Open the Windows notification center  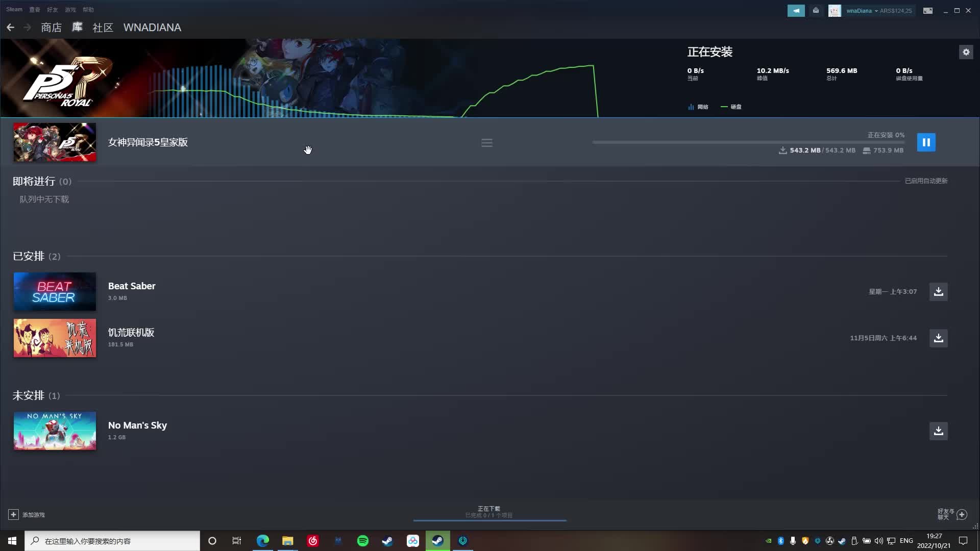pyautogui.click(x=963, y=541)
